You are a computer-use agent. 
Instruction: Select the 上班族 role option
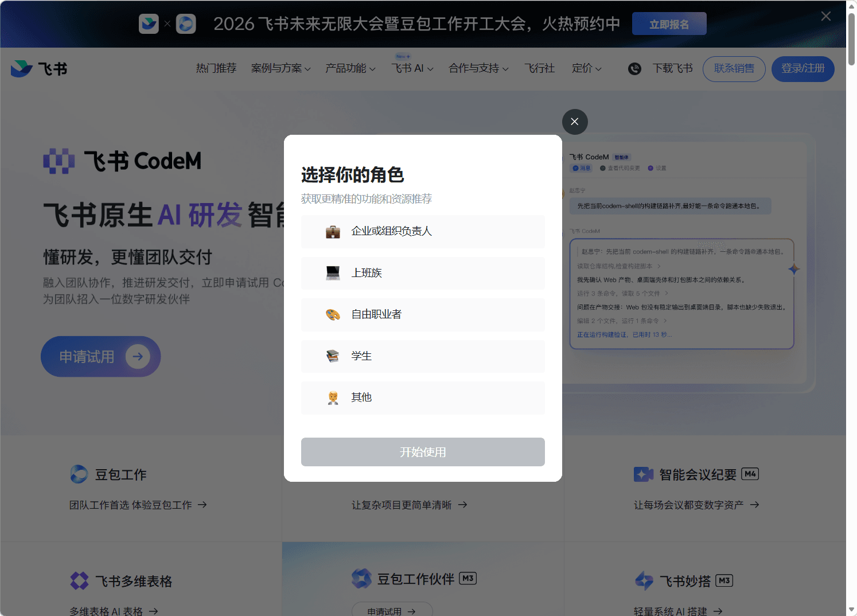click(423, 273)
